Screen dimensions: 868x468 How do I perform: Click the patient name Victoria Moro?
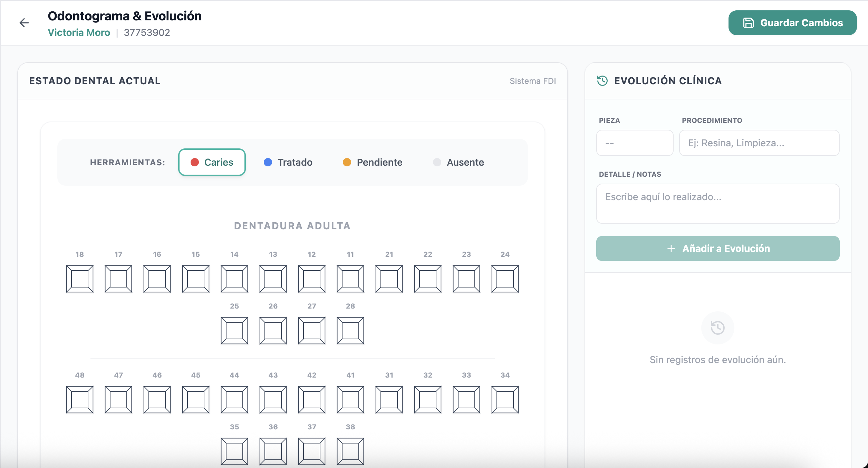[x=79, y=32]
